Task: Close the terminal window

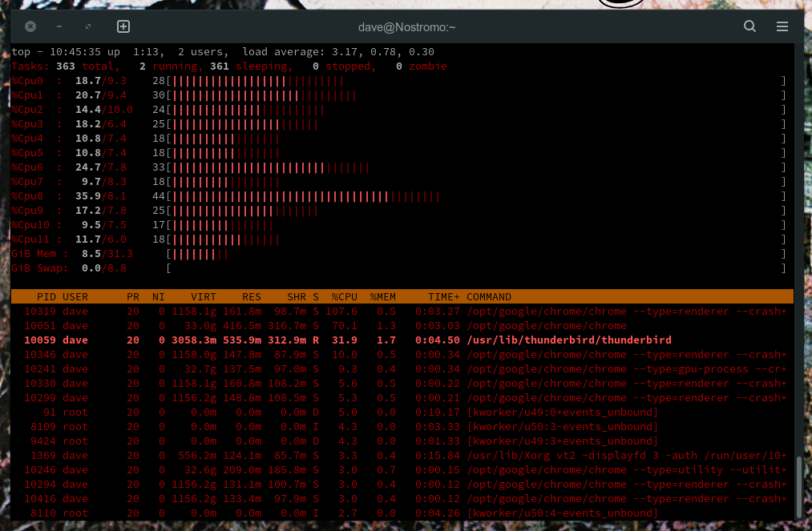Action: point(30,26)
